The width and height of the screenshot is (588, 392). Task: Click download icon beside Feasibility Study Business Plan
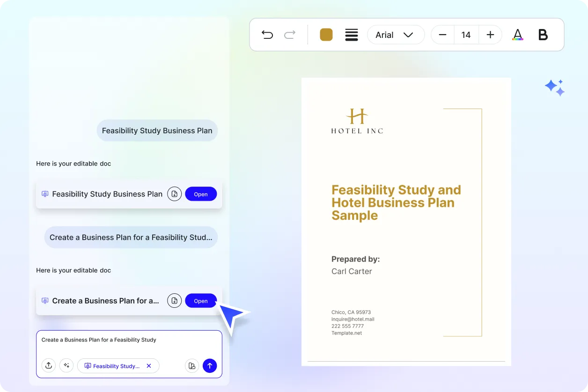pyautogui.click(x=174, y=194)
